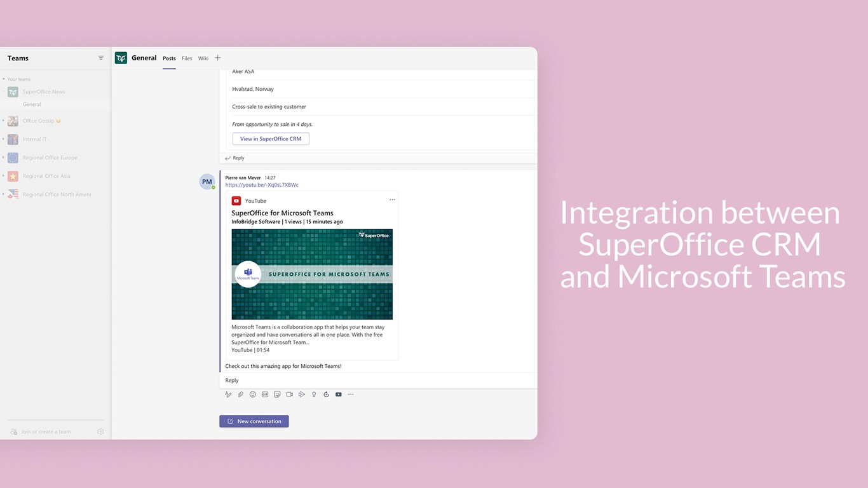Click 'Cross-sale to existing customer' text
Screen dimensions: 868x488
[269, 107]
